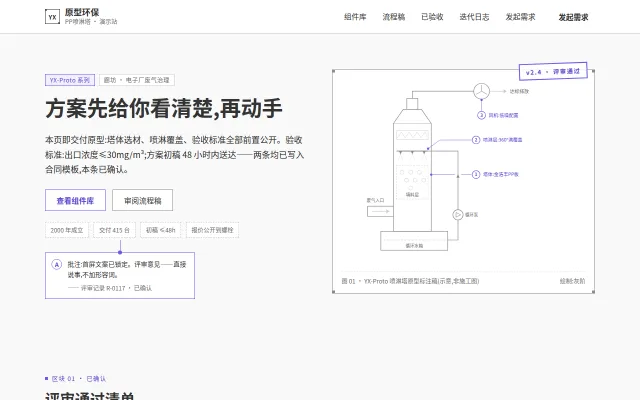Screen dimensions: 640x400
Task: Click the 审阅流程稿 button
Action: coord(142,200)
